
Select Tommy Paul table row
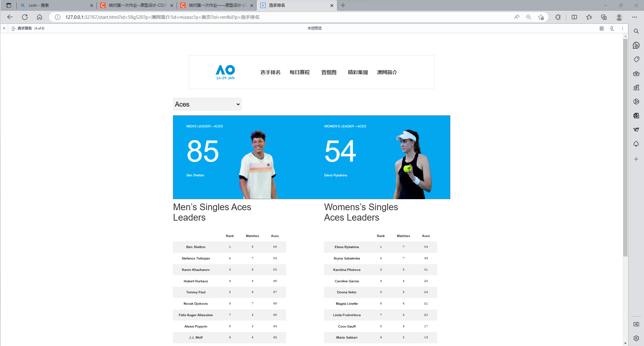click(230, 292)
